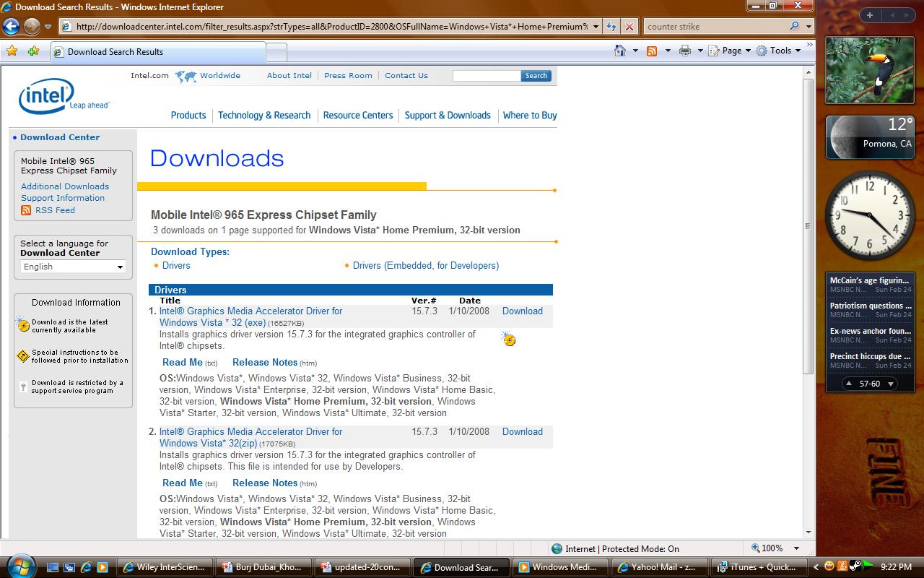Open the Products menu item
Screen dimensions: 924x578
(x=188, y=115)
